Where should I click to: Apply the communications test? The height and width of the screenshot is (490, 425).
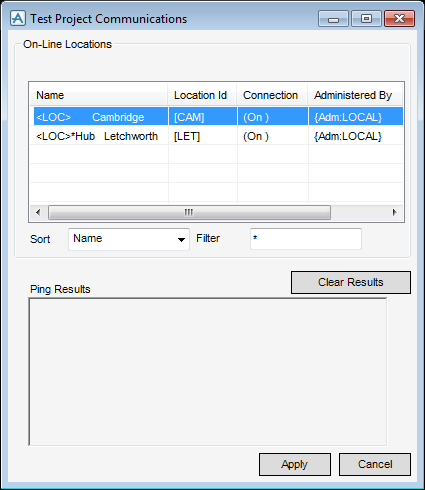point(295,464)
